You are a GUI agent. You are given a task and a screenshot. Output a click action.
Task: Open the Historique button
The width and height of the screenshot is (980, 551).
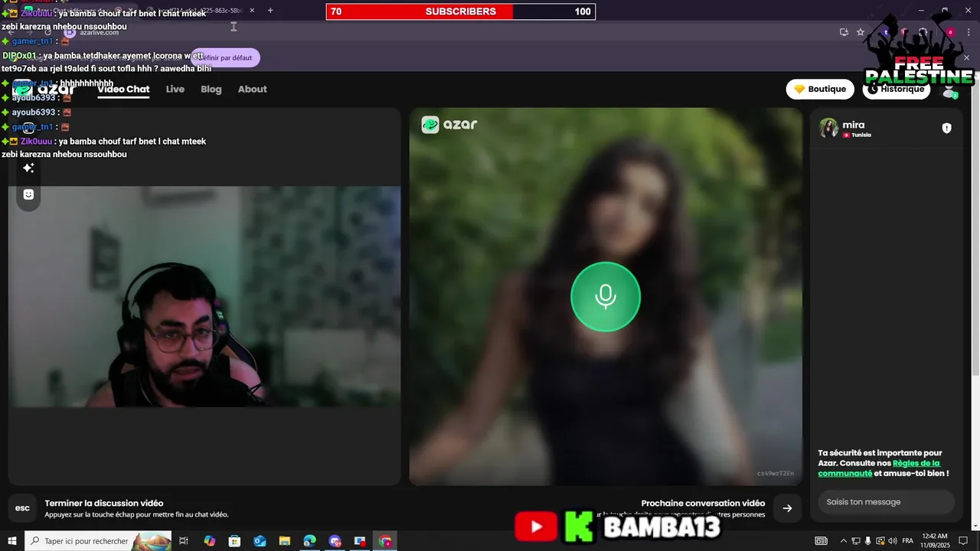pyautogui.click(x=897, y=89)
